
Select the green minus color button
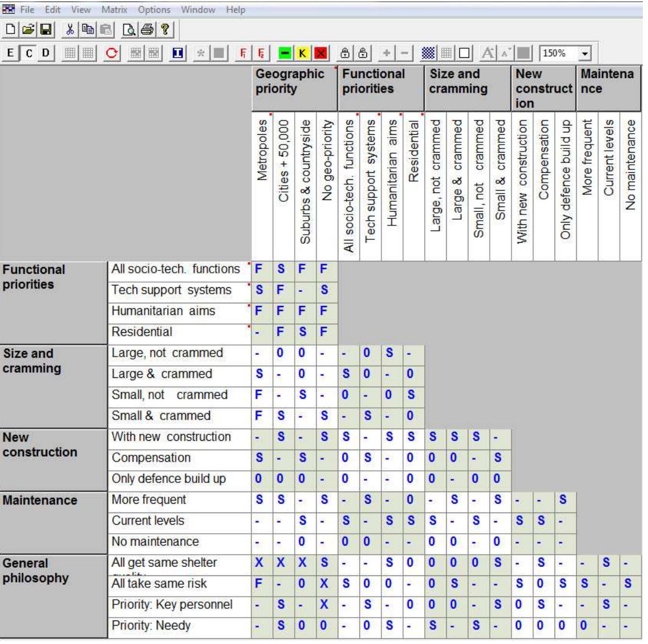(285, 53)
